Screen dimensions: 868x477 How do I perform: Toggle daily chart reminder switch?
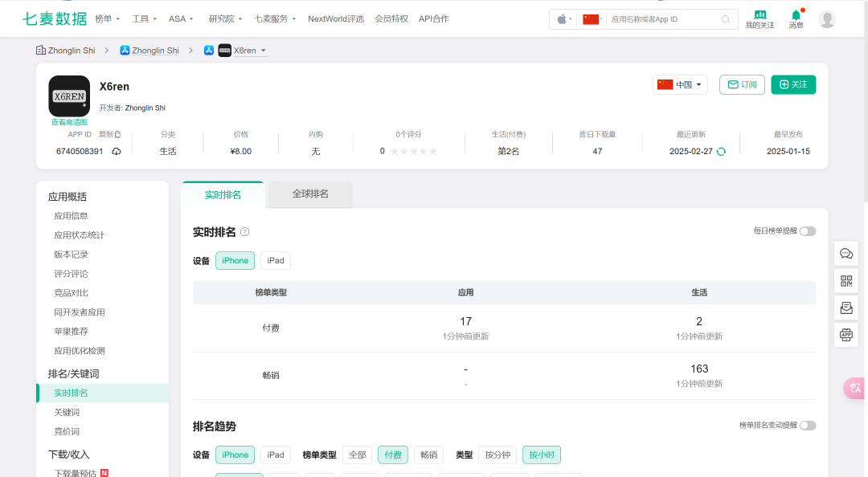808,231
